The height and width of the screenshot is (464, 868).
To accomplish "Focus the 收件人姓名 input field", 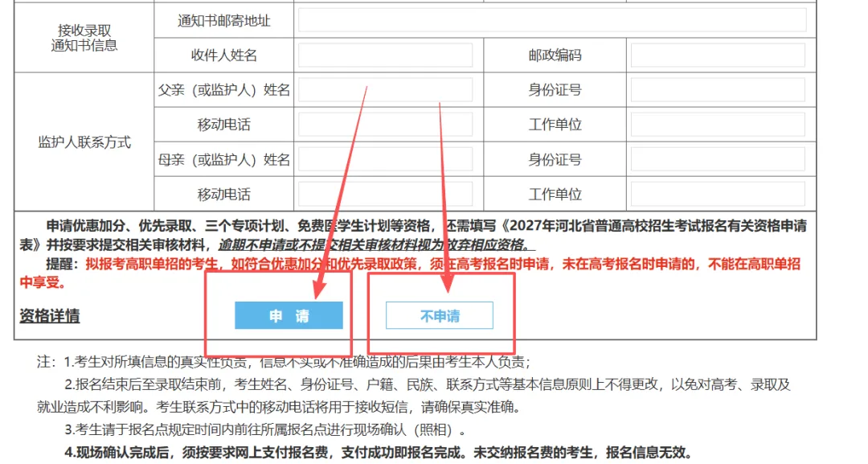I will pos(385,55).
